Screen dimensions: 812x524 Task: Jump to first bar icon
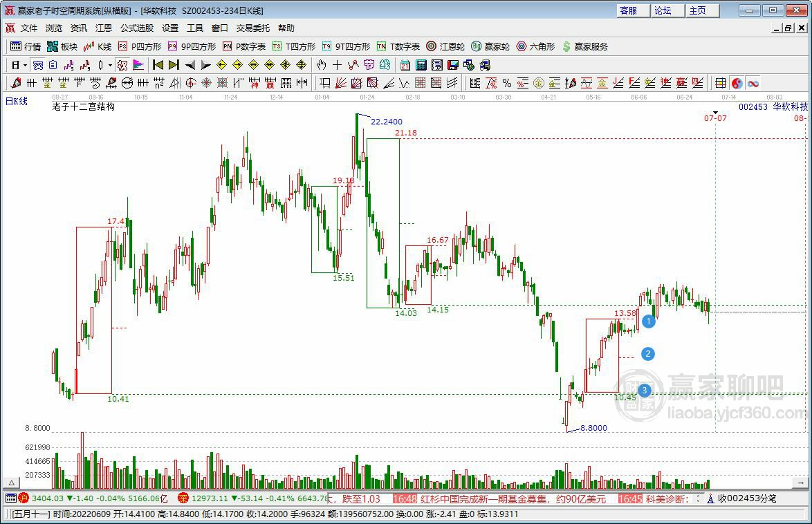pos(158,65)
